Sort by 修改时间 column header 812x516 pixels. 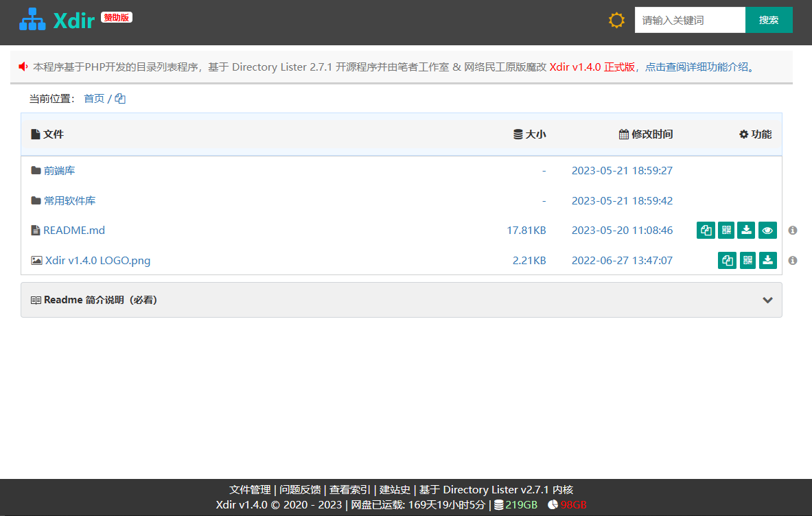[645, 134]
